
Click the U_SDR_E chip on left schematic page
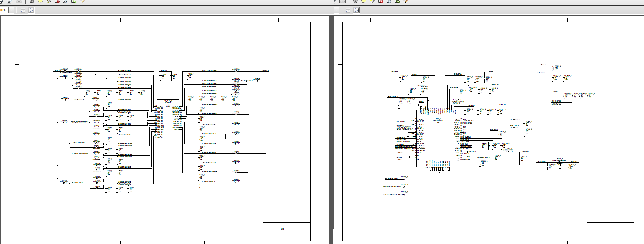(168, 119)
